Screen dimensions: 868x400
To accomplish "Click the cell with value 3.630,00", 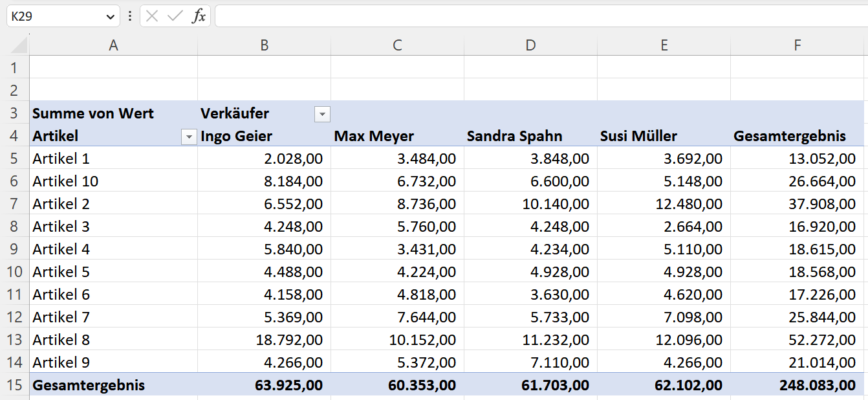I will [530, 294].
